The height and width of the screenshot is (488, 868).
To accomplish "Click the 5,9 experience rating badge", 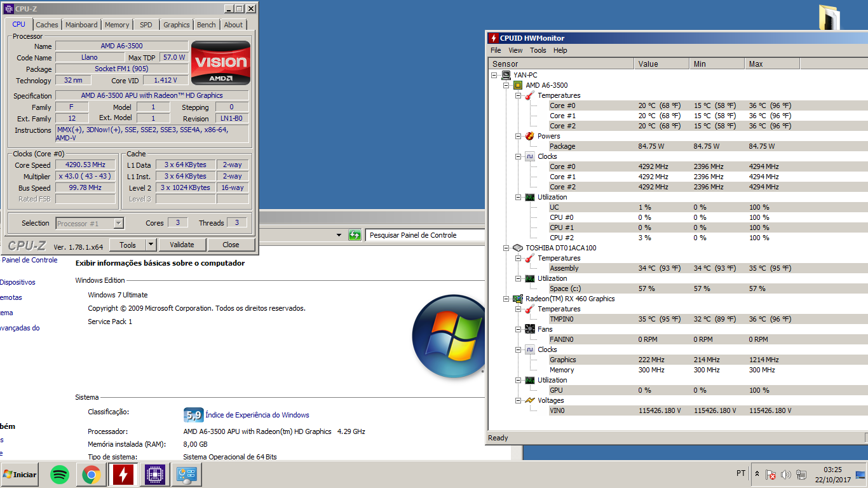I will click(193, 415).
